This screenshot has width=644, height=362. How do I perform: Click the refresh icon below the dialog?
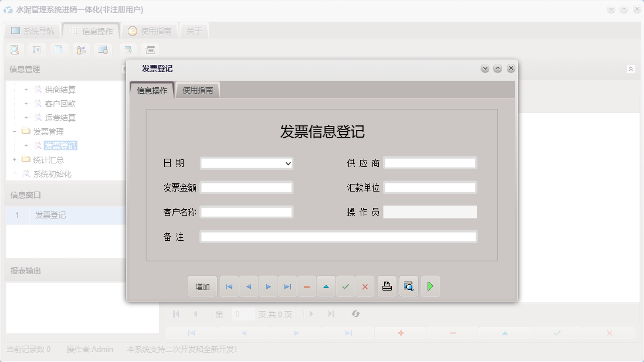click(355, 314)
